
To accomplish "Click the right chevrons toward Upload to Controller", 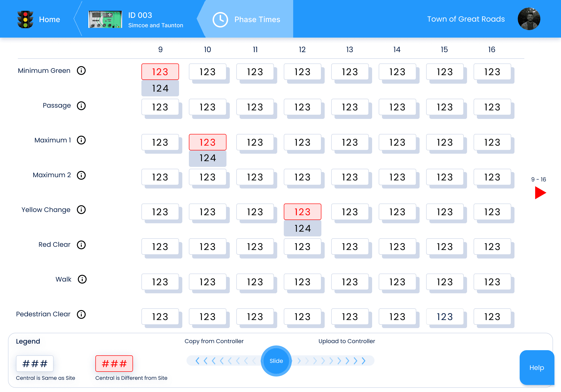I will point(331,361).
